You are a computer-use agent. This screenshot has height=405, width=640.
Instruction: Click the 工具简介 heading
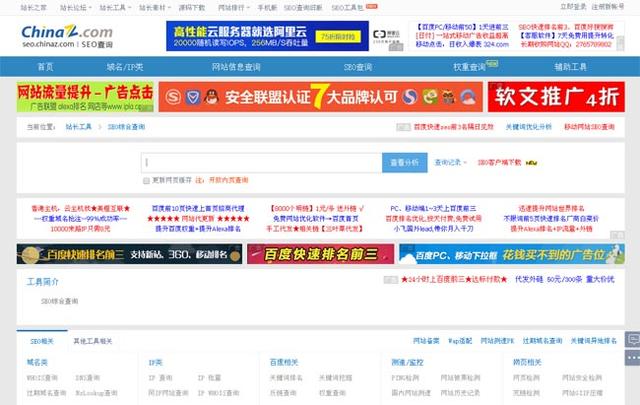pyautogui.click(x=43, y=282)
